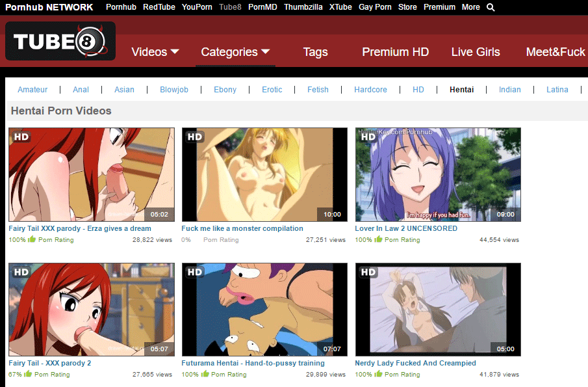Open Thumbzilla from the network bar
The width and height of the screenshot is (588, 387).
coord(303,7)
